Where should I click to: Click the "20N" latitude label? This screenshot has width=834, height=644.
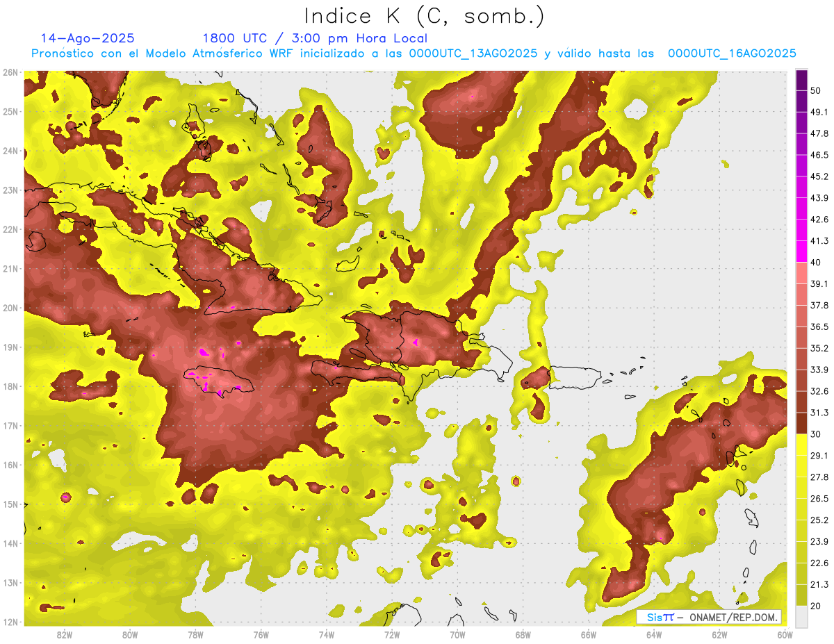coord(10,308)
